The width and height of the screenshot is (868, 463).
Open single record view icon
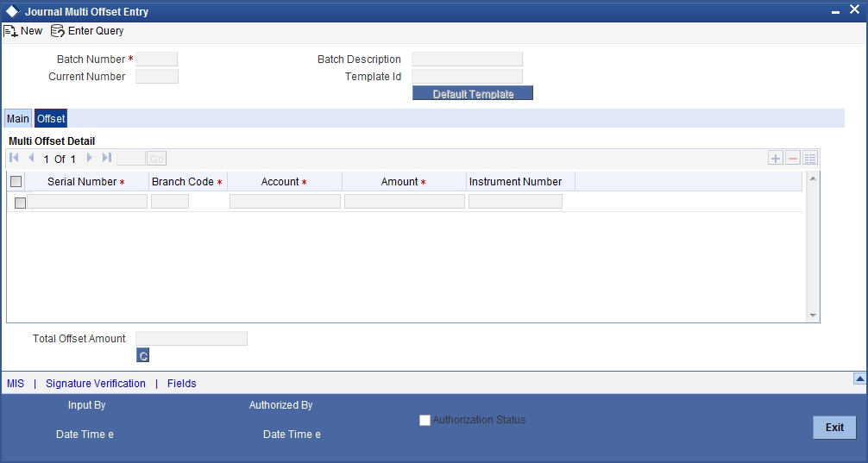click(x=810, y=159)
